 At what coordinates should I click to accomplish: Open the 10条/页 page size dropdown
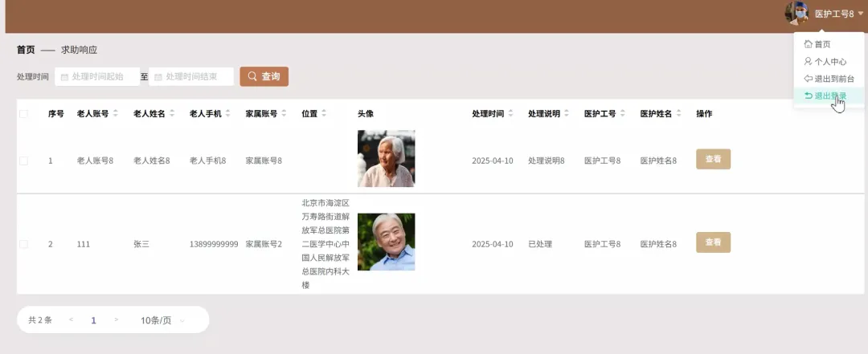tap(162, 320)
